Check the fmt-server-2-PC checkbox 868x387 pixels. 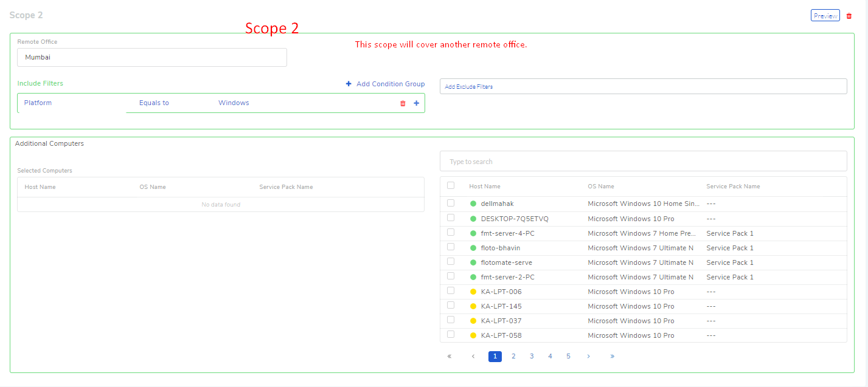pyautogui.click(x=451, y=276)
